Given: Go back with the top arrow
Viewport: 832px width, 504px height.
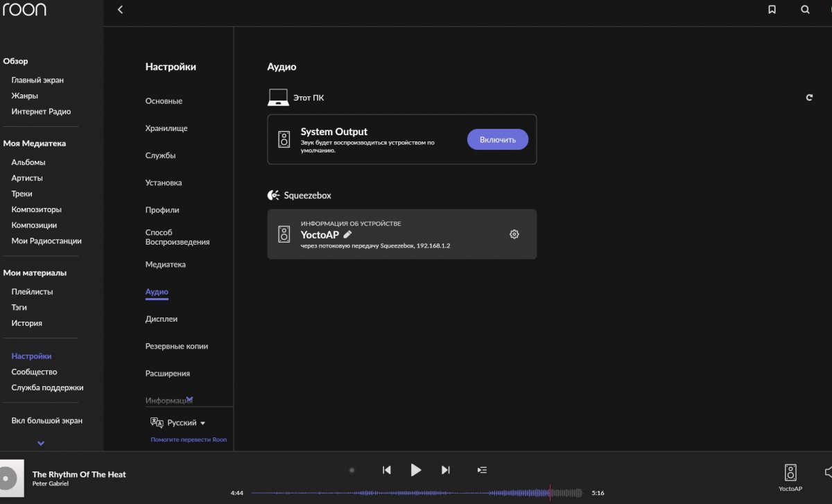Looking at the screenshot, I should click(120, 10).
